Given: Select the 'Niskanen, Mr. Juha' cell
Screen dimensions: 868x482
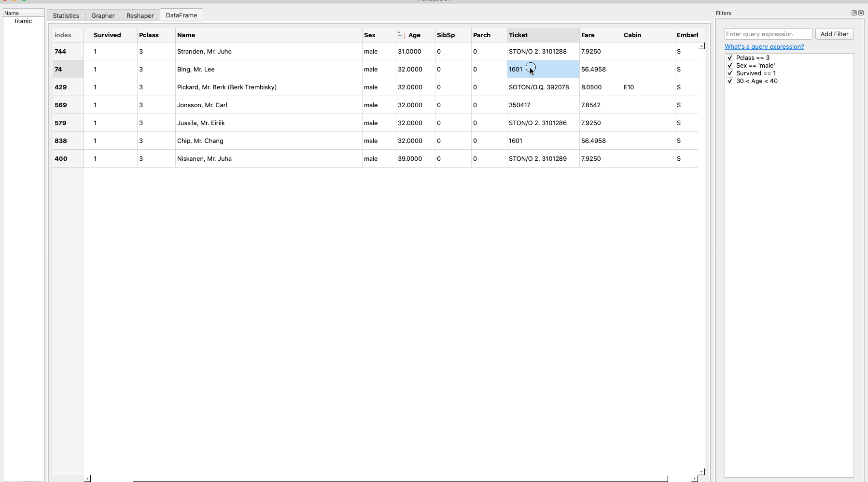Looking at the screenshot, I should pos(269,158).
